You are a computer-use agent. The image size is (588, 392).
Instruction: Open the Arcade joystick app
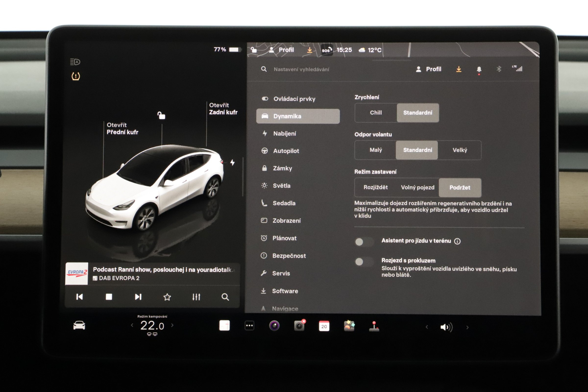(x=374, y=326)
